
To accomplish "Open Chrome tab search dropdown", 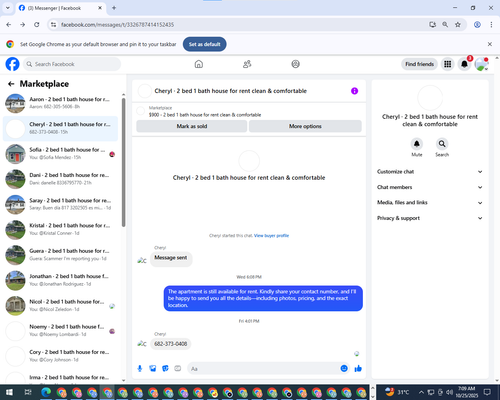I will tap(8, 8).
